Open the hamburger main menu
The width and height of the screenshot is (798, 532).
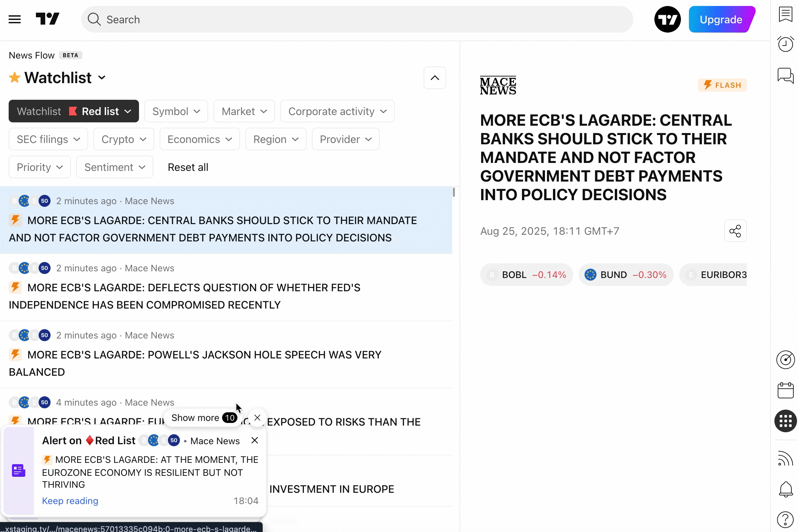15,19
